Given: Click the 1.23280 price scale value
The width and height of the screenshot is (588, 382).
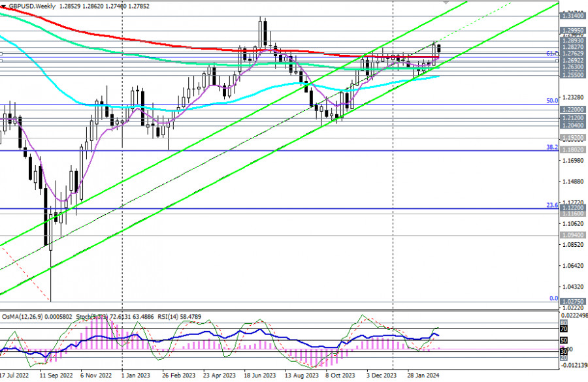Looking at the screenshot, I should 572,97.
